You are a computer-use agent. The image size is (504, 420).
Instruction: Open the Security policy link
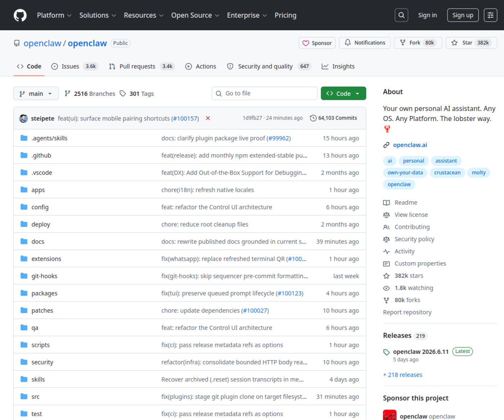[414, 239]
